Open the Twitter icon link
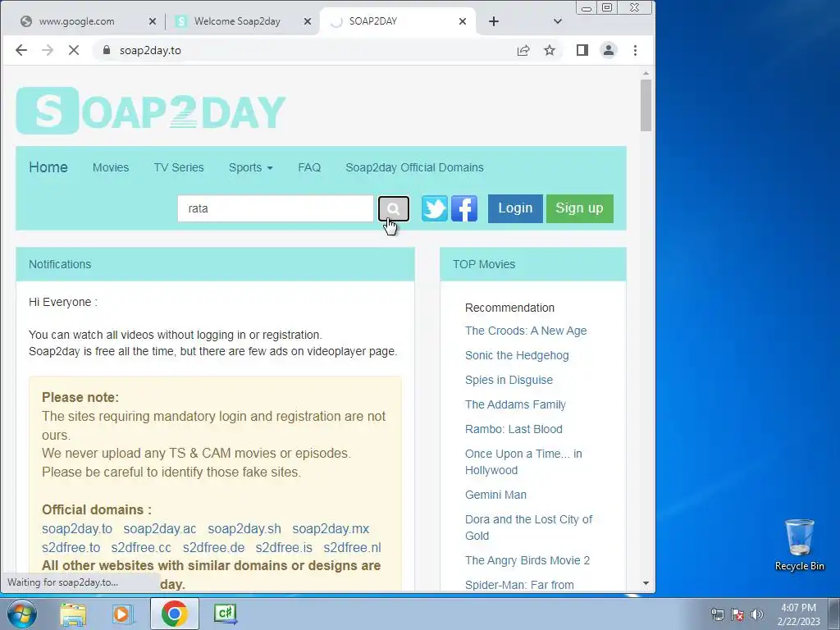Screen dimensions: 840x630 coord(435,208)
